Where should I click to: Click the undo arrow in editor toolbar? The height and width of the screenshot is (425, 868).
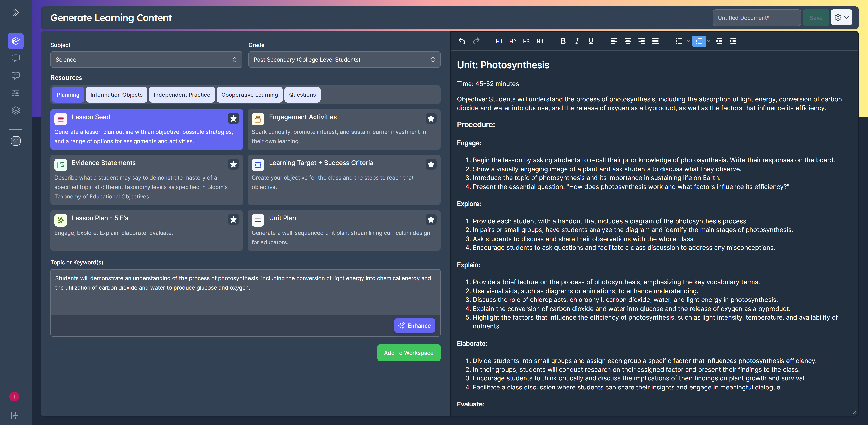[x=462, y=41]
